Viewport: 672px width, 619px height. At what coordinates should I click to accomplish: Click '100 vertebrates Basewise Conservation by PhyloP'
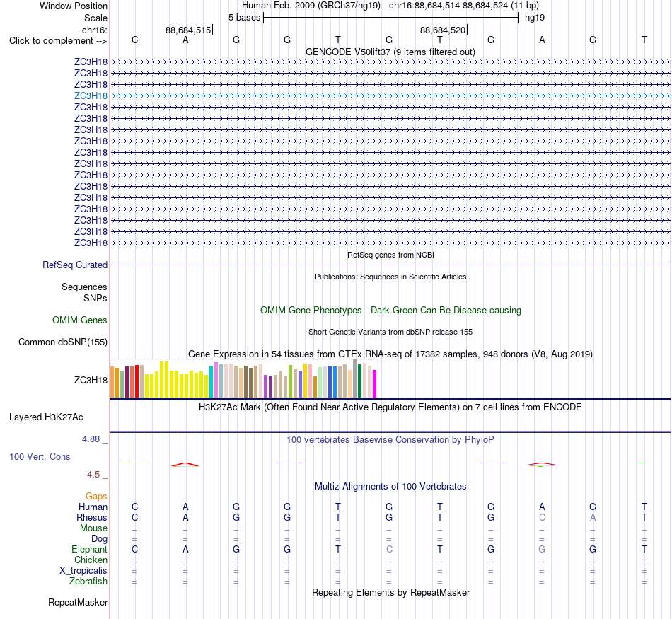(390, 440)
